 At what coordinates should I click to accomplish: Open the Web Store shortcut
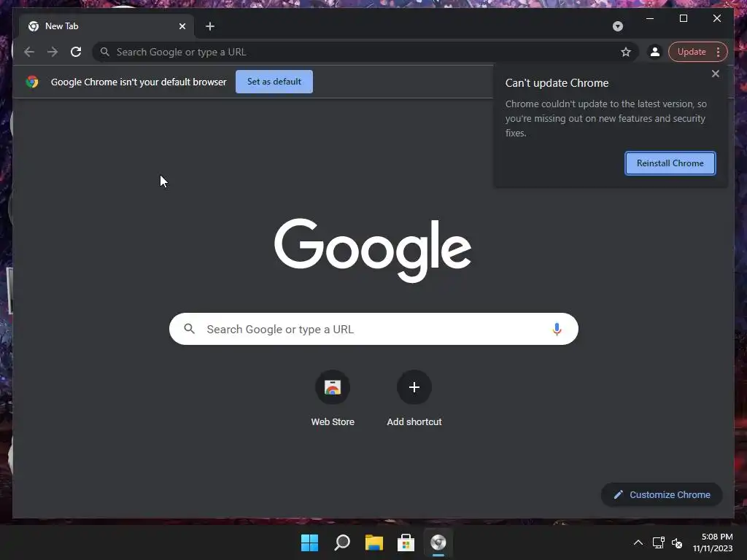point(333,399)
